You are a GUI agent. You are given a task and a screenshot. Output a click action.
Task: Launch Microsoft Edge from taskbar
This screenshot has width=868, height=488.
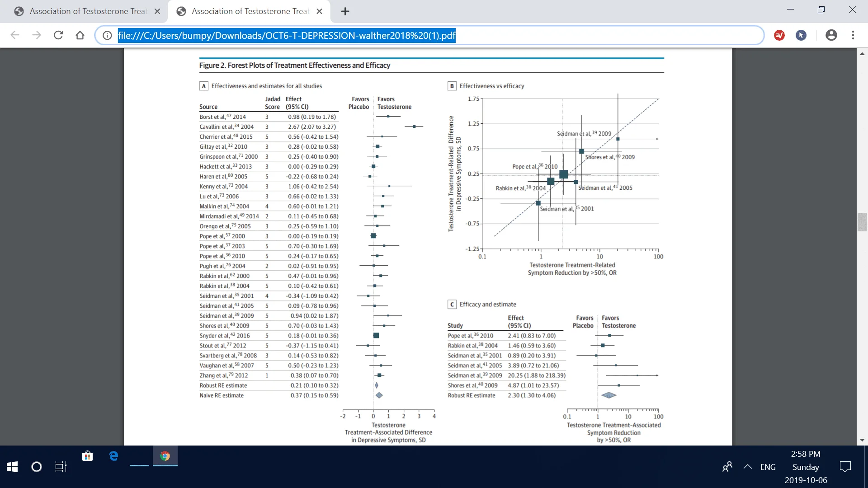[x=114, y=456]
